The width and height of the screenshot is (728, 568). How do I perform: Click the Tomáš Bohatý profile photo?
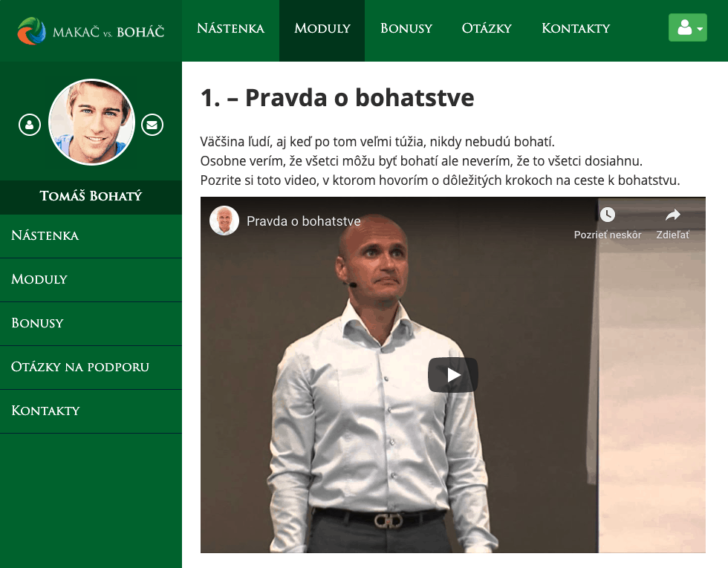pyautogui.click(x=91, y=122)
